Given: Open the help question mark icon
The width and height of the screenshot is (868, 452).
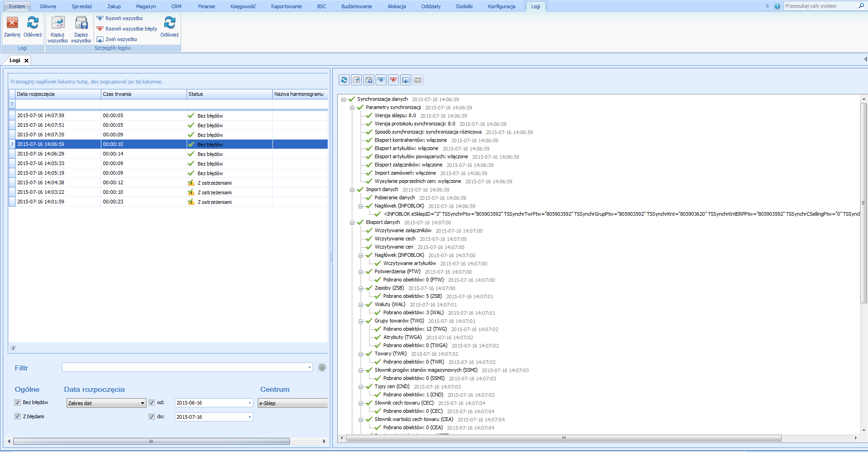Looking at the screenshot, I should 777,6.
